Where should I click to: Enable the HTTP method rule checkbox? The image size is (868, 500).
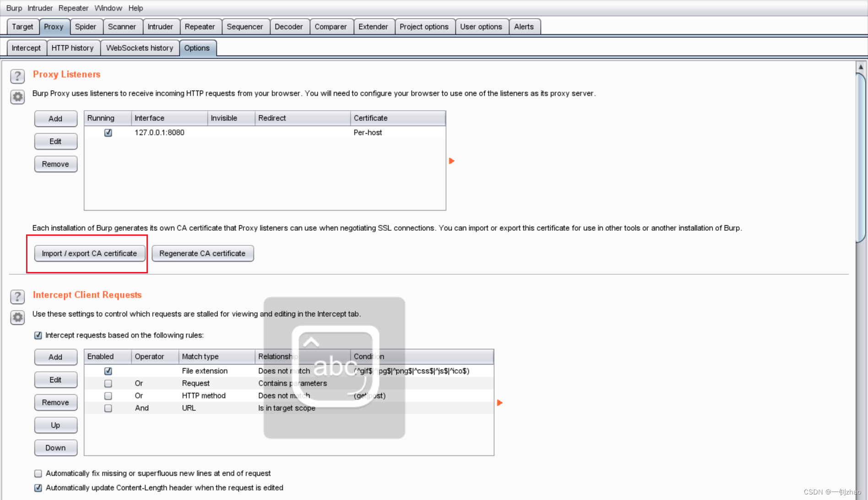(x=108, y=396)
